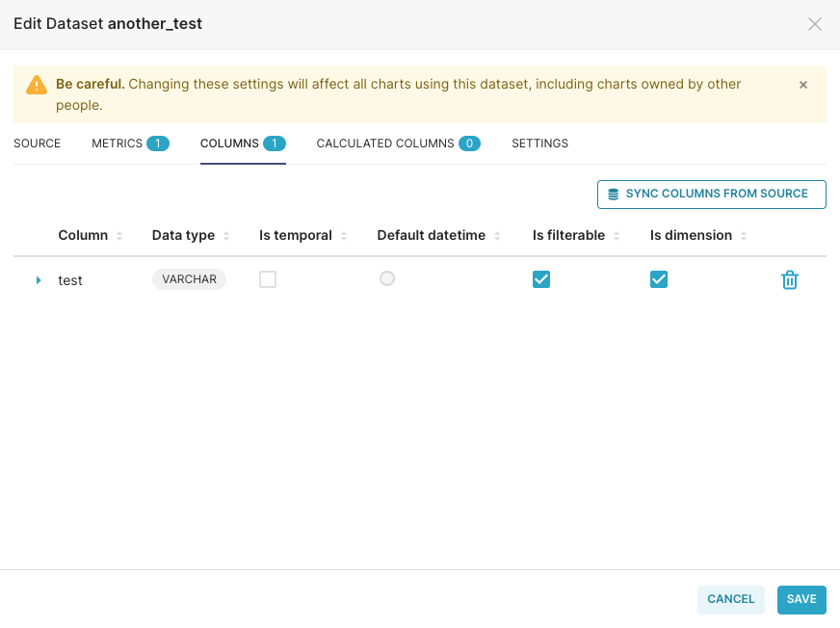Switch to the METRICS tab
The image size is (840, 628).
(116, 143)
